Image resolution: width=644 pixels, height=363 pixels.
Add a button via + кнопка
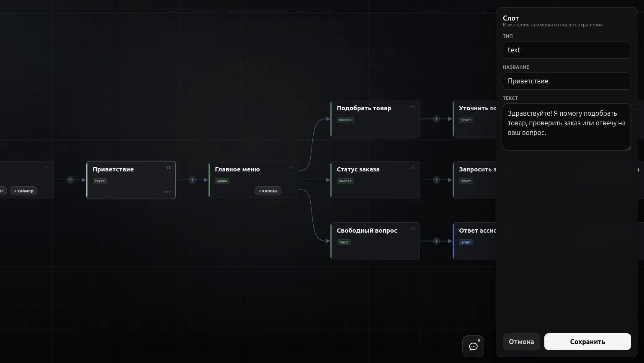click(268, 191)
